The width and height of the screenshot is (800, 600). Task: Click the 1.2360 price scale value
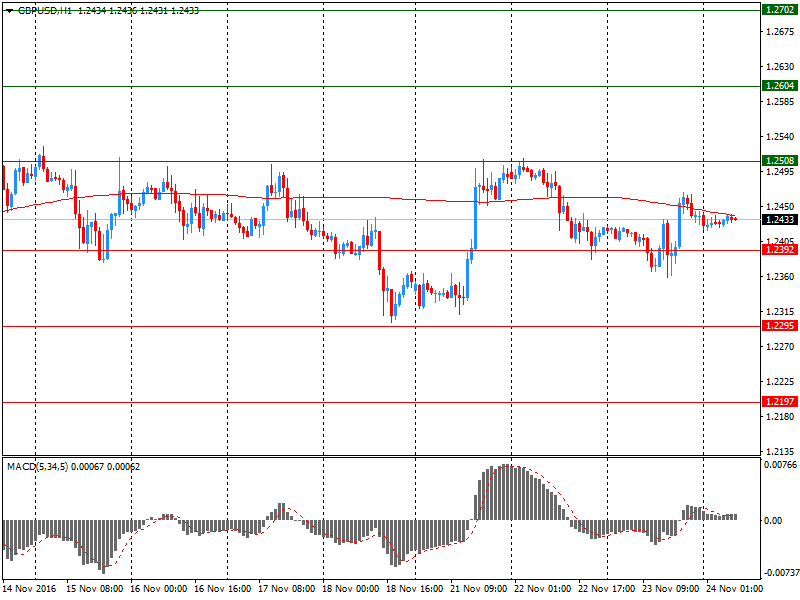point(780,277)
